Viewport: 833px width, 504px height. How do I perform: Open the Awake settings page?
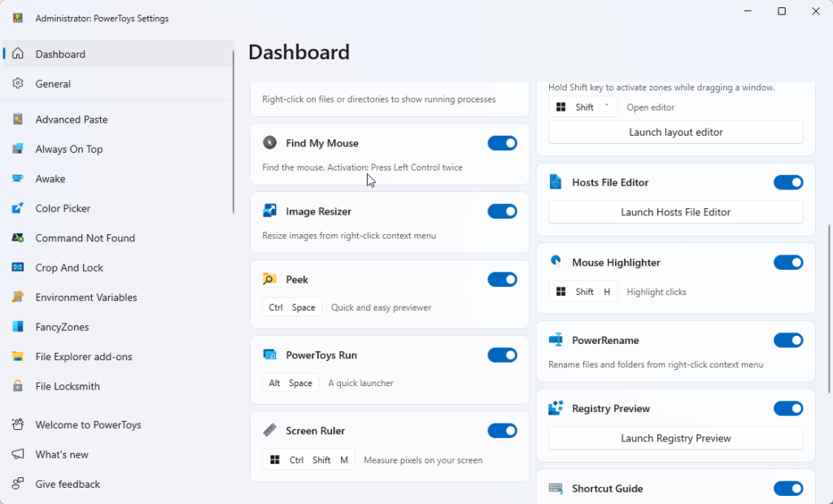(x=118, y=179)
